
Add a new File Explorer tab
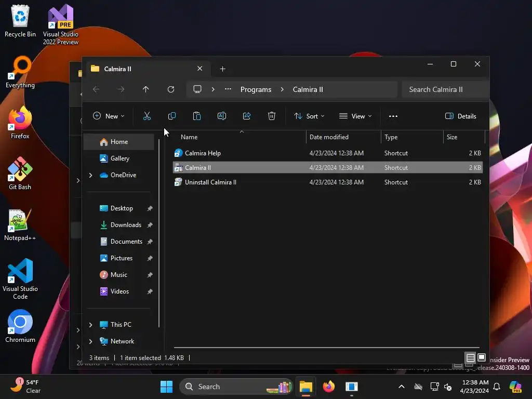click(x=222, y=69)
